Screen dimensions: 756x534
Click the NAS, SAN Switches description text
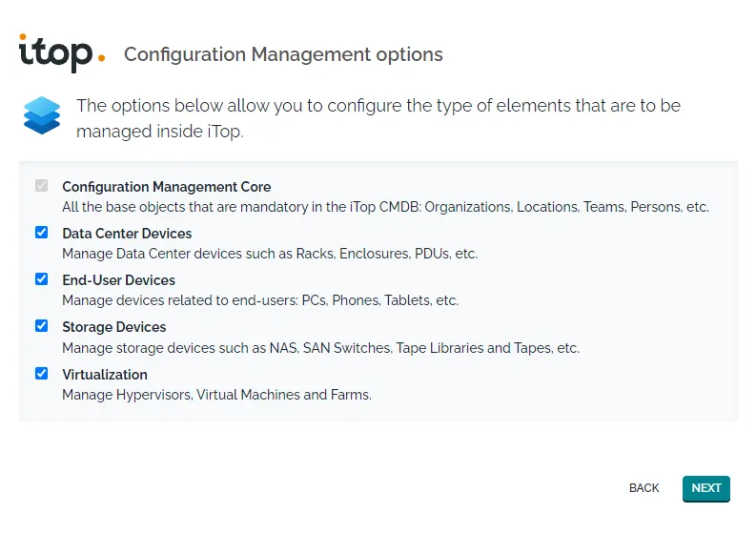click(320, 348)
